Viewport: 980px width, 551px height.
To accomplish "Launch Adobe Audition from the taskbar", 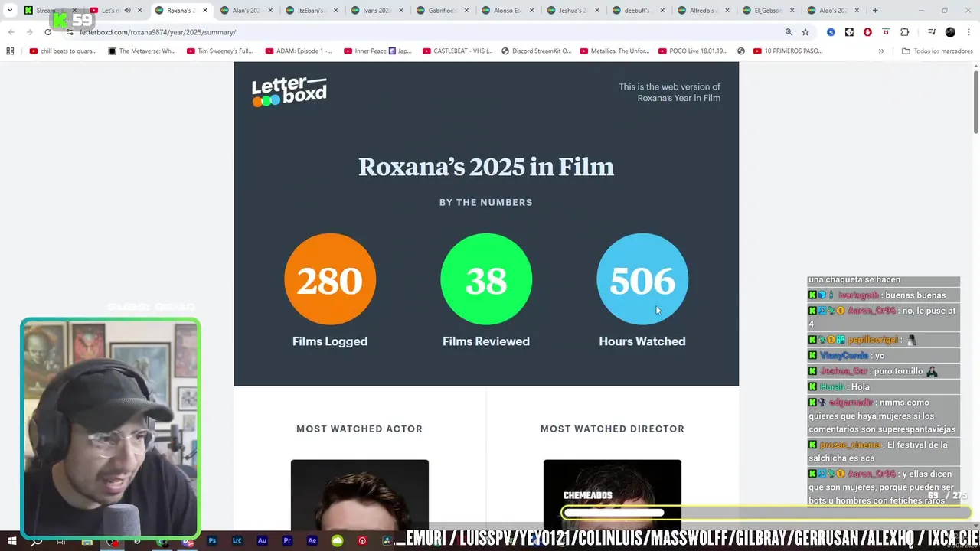I will point(262,540).
